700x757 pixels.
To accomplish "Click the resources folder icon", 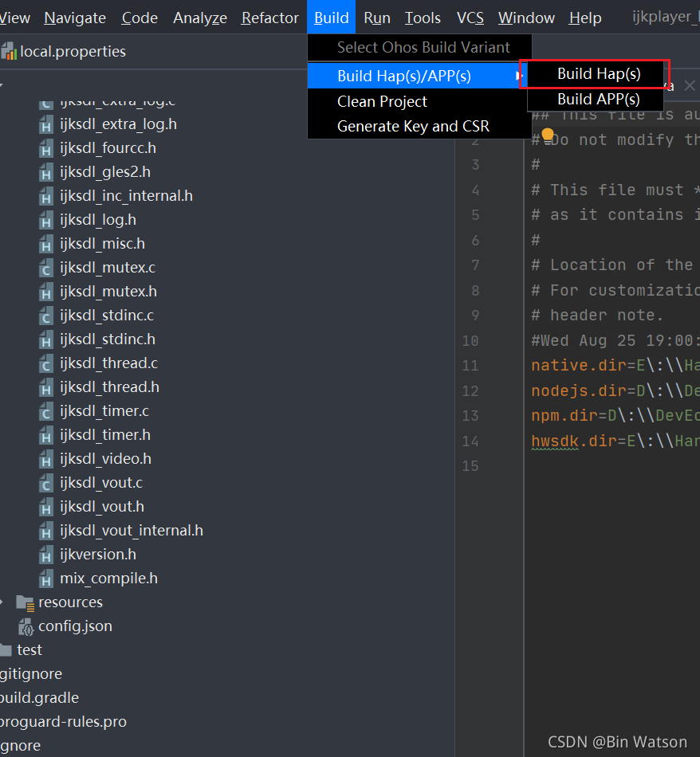I will click(x=26, y=603).
